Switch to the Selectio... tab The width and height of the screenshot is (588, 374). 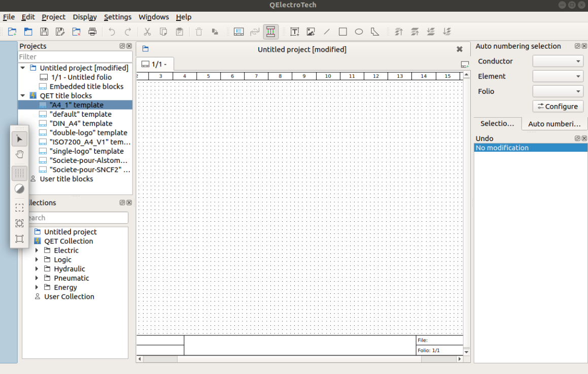[497, 123]
